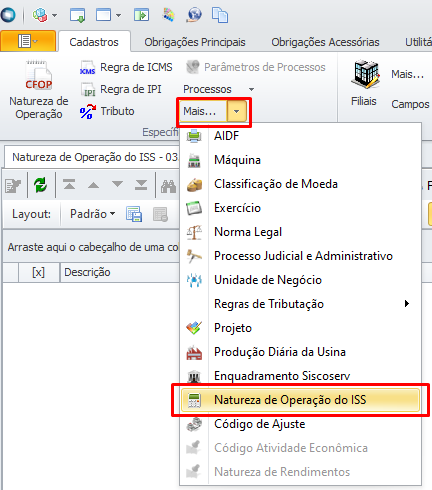Screen dimensions: 432x490
Task: Select Exercício menu item
Action: tap(301, 208)
